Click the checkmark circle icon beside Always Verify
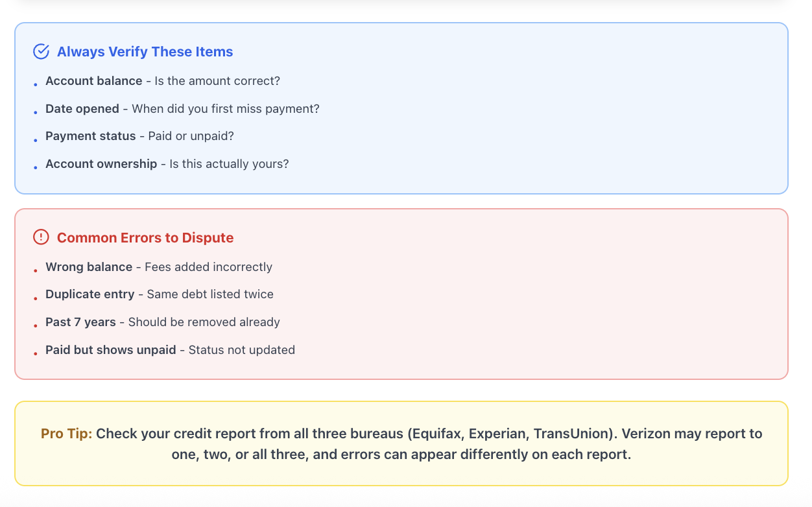Image resolution: width=812 pixels, height=507 pixels. 41,52
